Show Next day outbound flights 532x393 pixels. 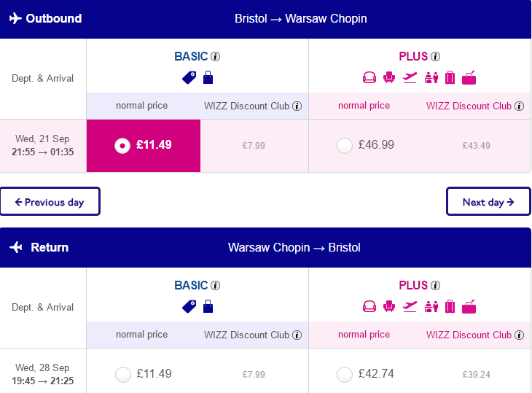click(x=488, y=201)
